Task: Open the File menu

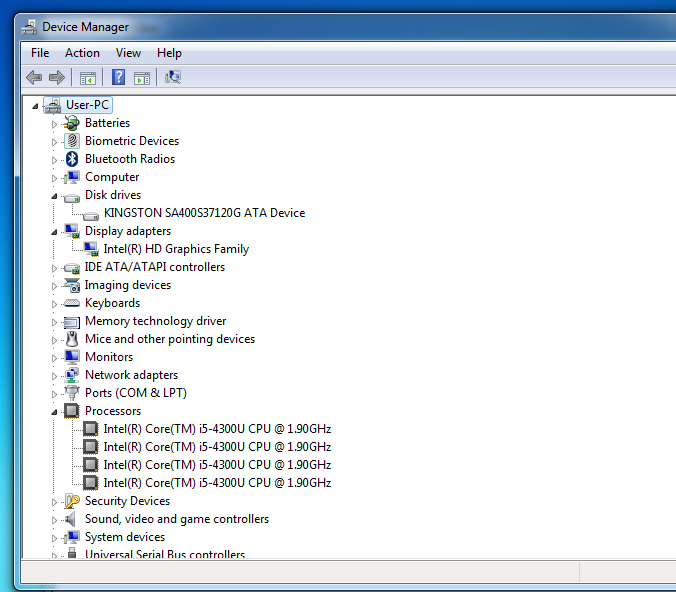Action: tap(40, 53)
